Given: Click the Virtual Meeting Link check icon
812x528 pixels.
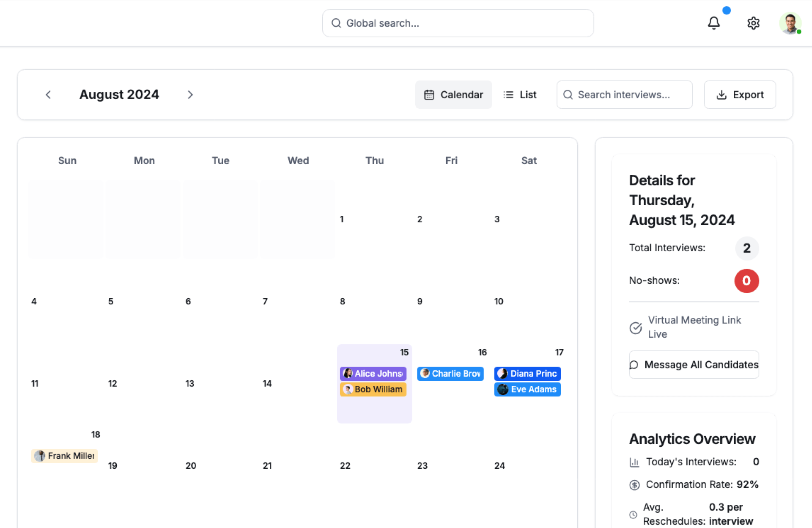Looking at the screenshot, I should pyautogui.click(x=635, y=327).
